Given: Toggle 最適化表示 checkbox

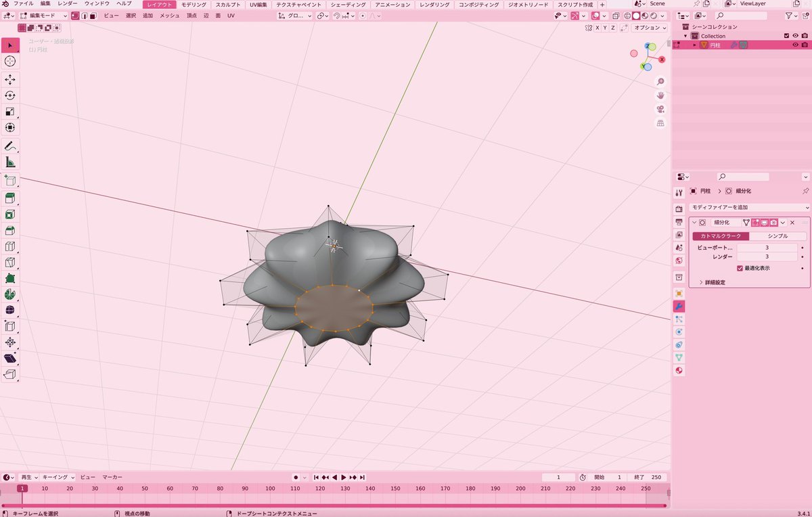Looking at the screenshot, I should (740, 268).
